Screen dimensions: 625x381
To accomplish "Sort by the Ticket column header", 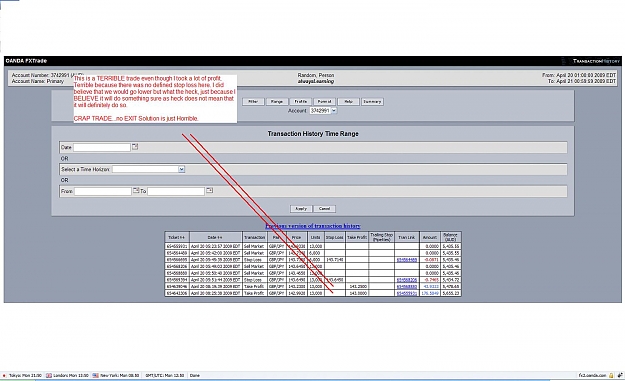I will (x=177, y=237).
